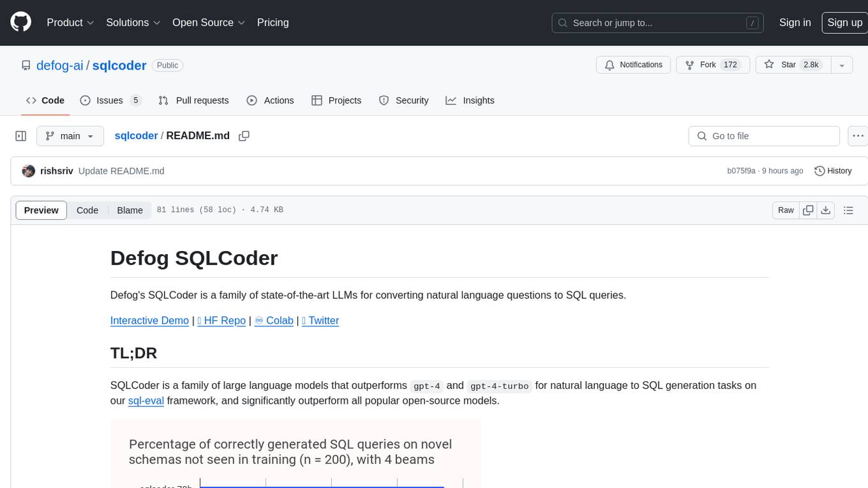Image resolution: width=868 pixels, height=488 pixels.
Task: Copy raw file contents
Action: point(808,210)
